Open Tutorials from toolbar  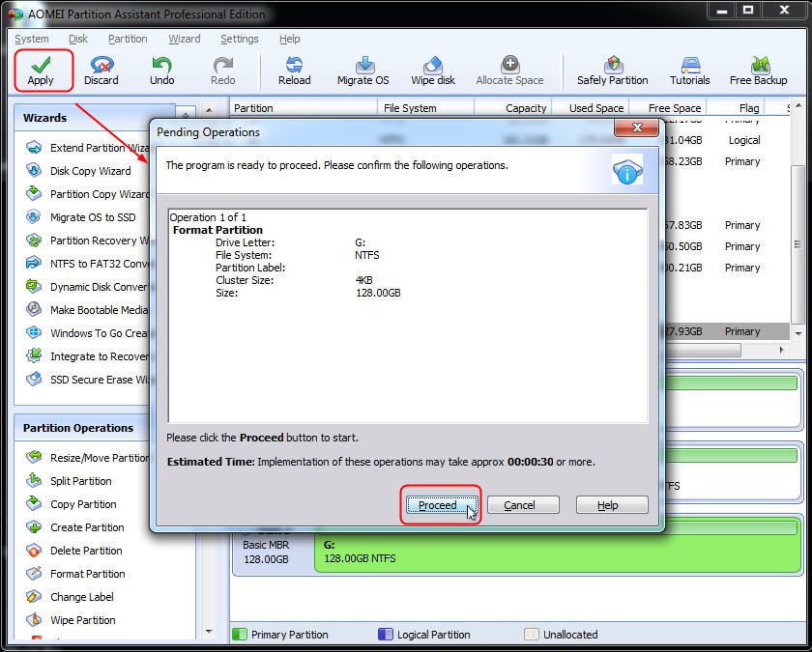690,71
